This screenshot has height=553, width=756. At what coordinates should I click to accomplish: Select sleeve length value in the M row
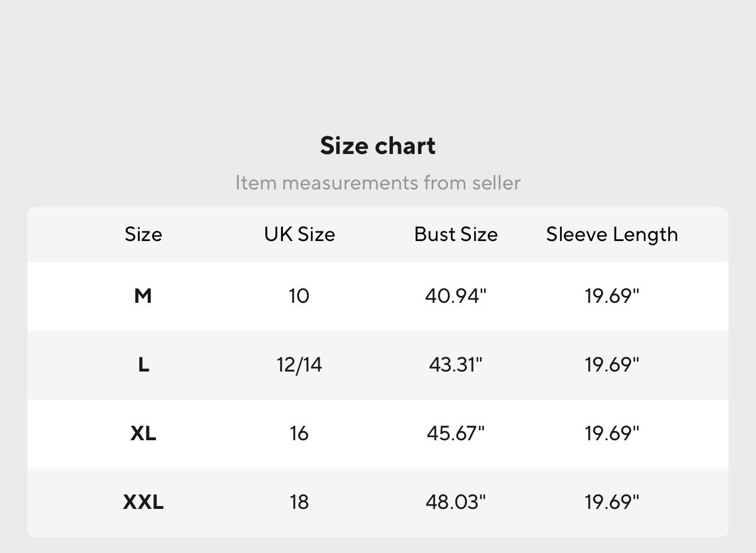pyautogui.click(x=612, y=296)
